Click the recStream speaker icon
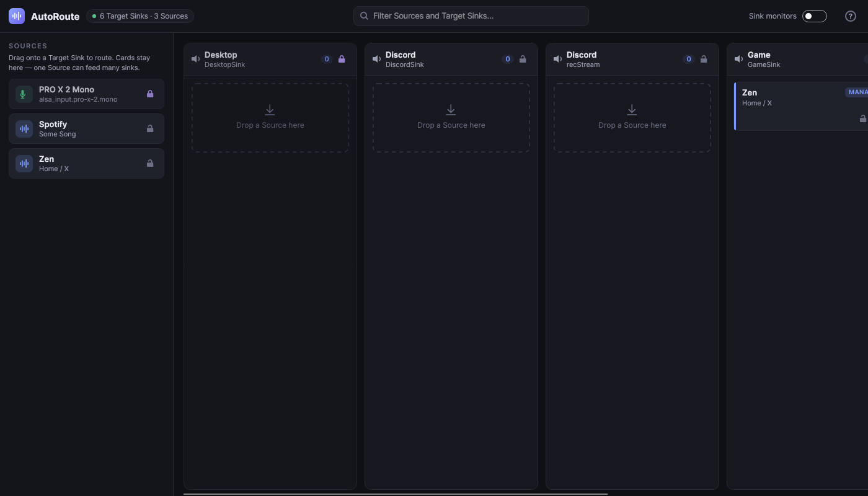 (557, 59)
